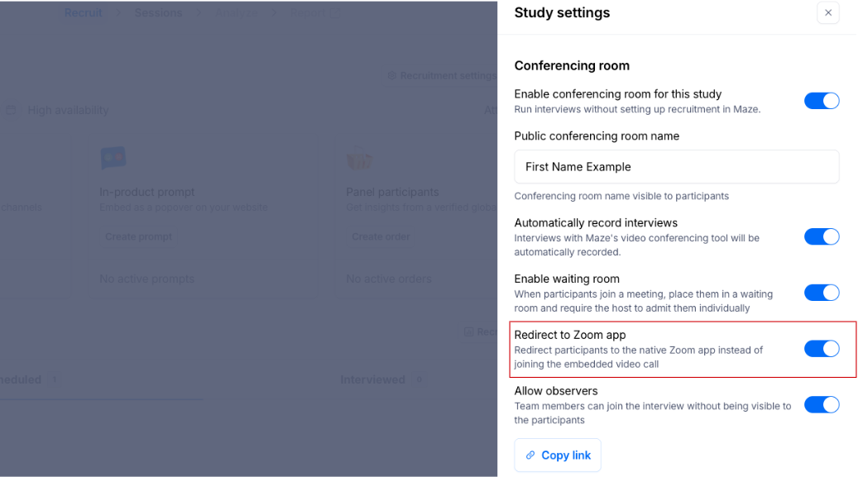Turn off Automatically record interviews
This screenshot has width=868, height=477.
821,237
